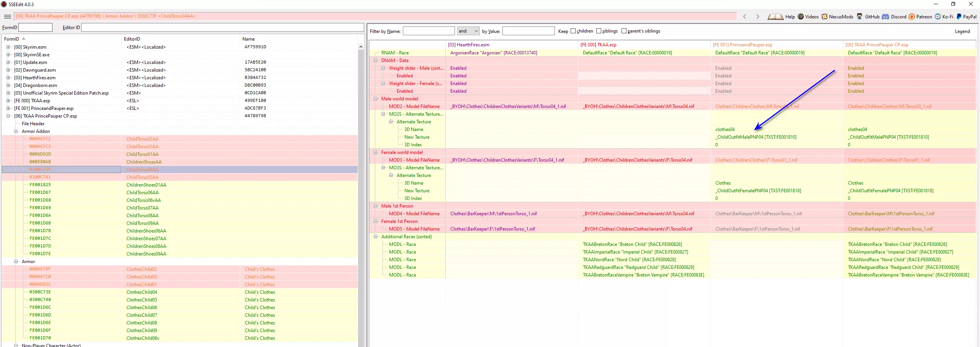Expand [05] Unofficial Skyrim Special Edition Patch.esp node
Screen dimensions: 980x347
(8, 93)
